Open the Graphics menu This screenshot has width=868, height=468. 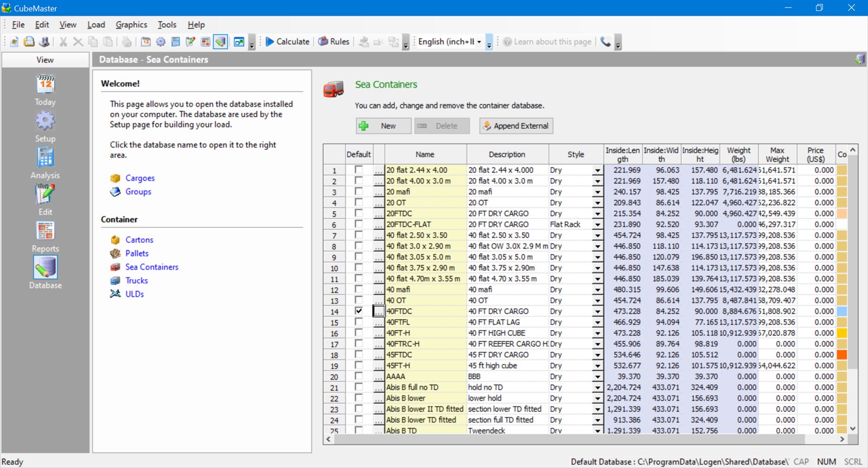click(131, 24)
